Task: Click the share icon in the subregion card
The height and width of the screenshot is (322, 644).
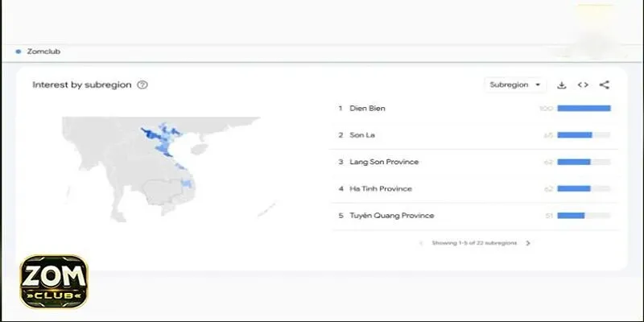Action: (605, 85)
